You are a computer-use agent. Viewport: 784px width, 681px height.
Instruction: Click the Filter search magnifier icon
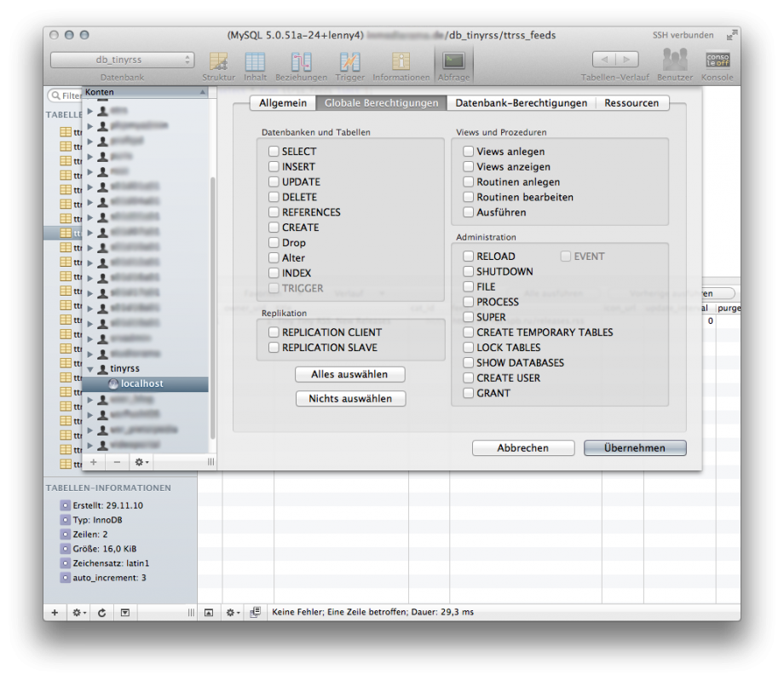(x=55, y=95)
